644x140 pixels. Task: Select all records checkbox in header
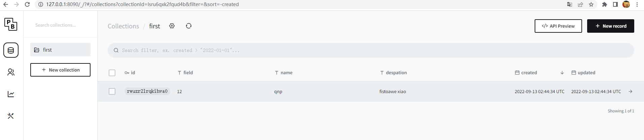112,73
